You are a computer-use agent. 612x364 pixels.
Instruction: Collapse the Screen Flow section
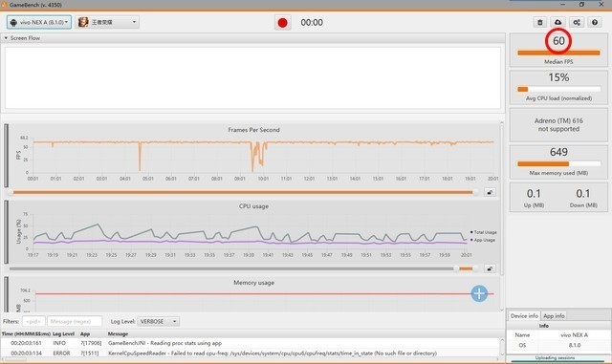[x=6, y=38]
